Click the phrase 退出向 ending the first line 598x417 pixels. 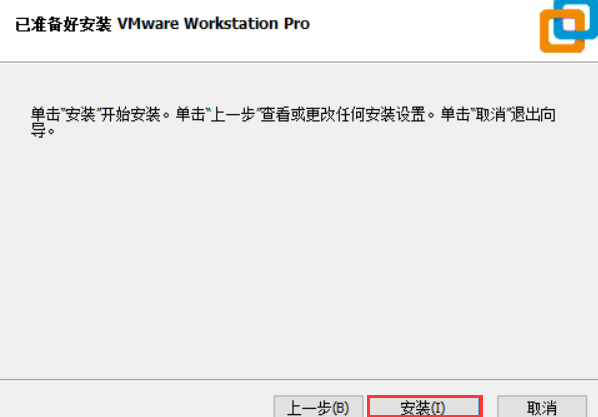(x=533, y=114)
